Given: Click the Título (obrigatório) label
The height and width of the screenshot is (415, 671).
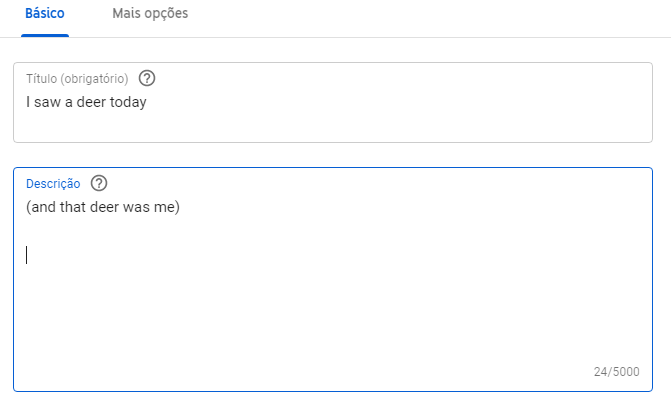Looking at the screenshot, I should click(x=77, y=79).
